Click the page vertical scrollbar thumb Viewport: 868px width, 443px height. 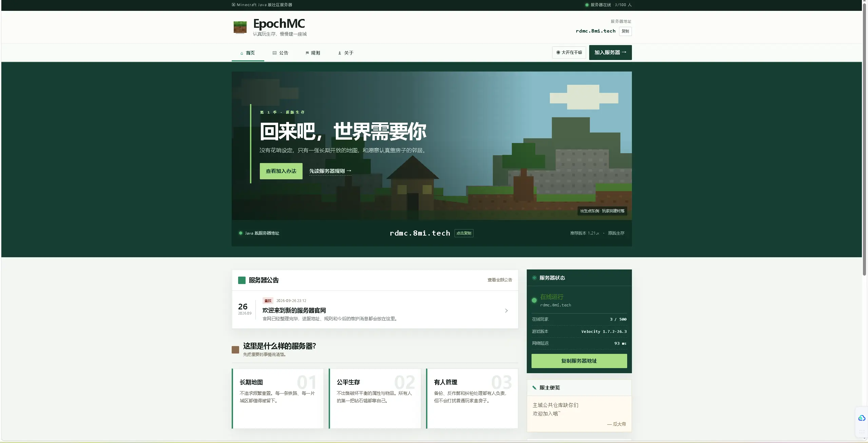pyautogui.click(x=865, y=140)
